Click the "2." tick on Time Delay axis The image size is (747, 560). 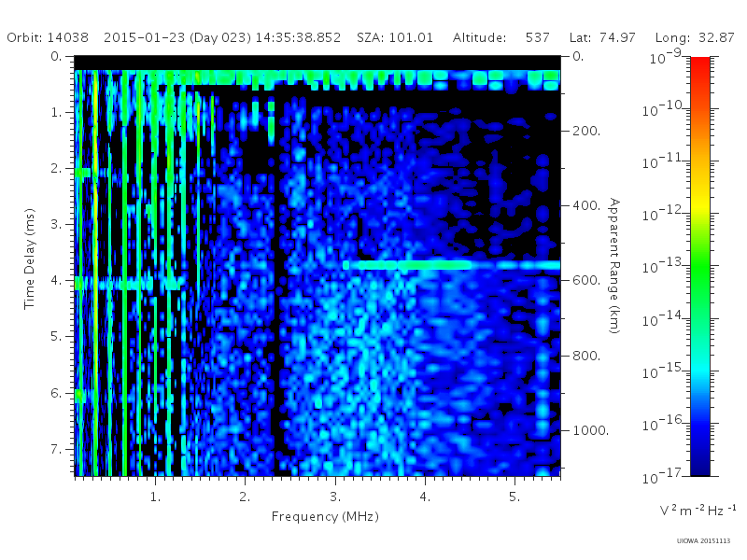[x=56, y=169]
